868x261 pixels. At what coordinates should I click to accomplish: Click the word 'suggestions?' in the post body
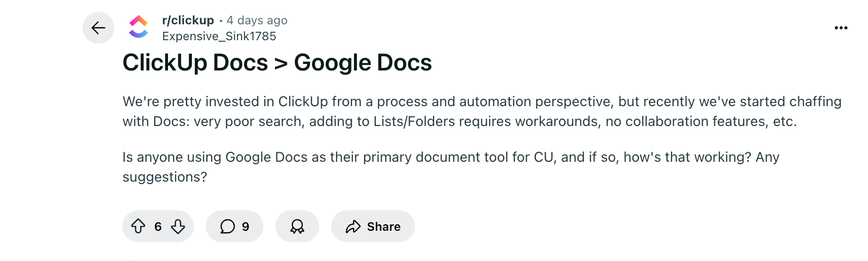[165, 177]
